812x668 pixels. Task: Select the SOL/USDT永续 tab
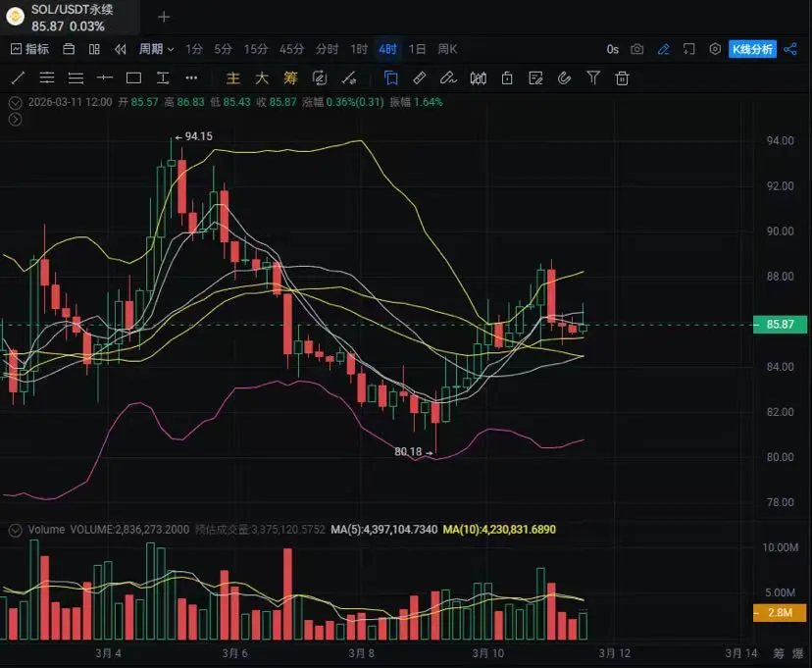pos(70,17)
